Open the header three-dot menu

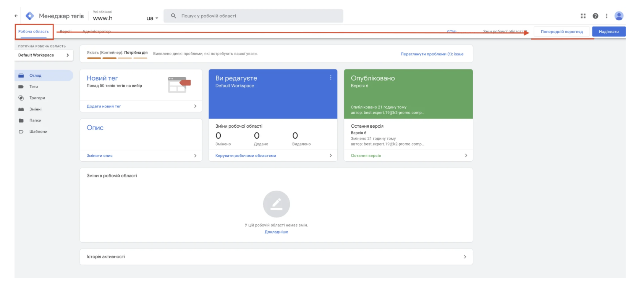point(607,16)
